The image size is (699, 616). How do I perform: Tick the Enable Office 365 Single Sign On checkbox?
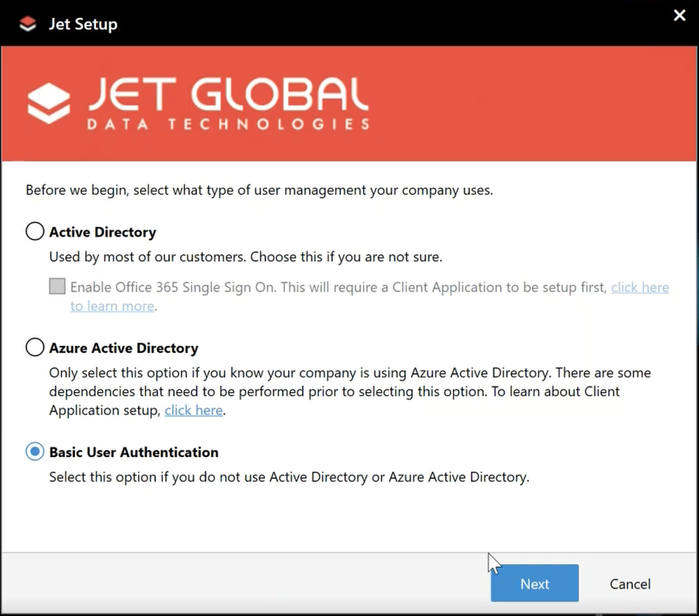(57, 286)
